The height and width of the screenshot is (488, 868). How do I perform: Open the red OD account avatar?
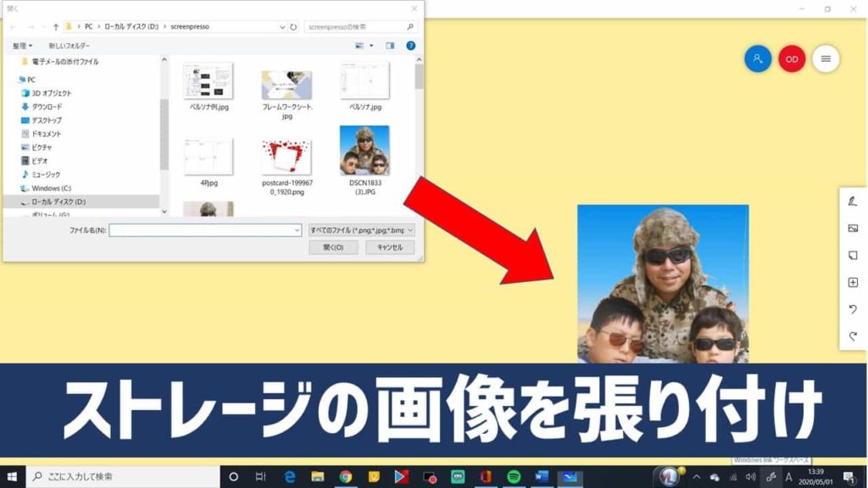(x=792, y=58)
